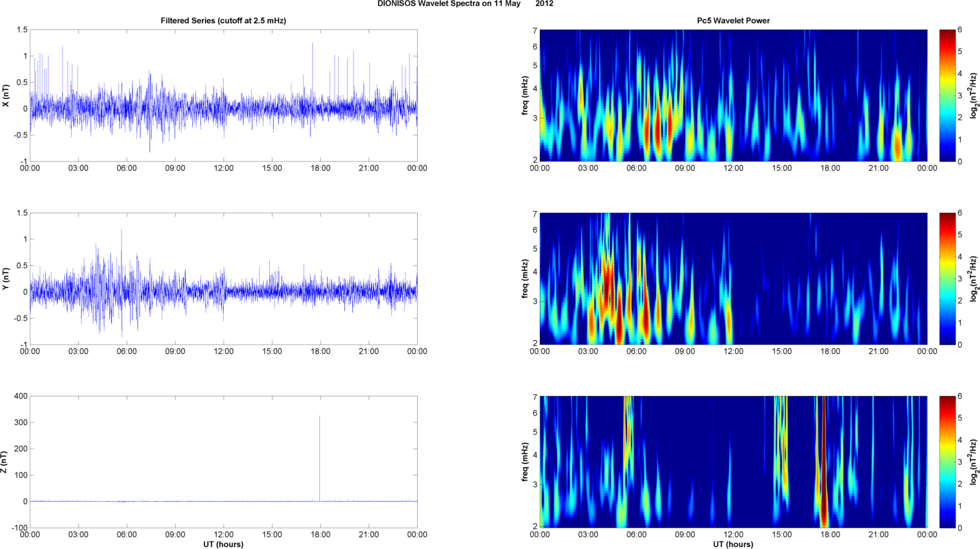
Task: Click the 'X (nT)' y-axis label
Action: tap(6, 96)
